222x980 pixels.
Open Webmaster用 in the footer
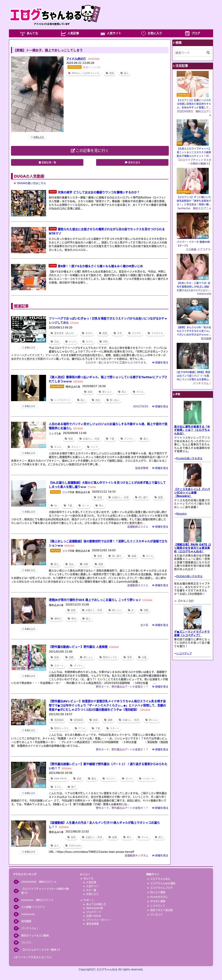94,908
